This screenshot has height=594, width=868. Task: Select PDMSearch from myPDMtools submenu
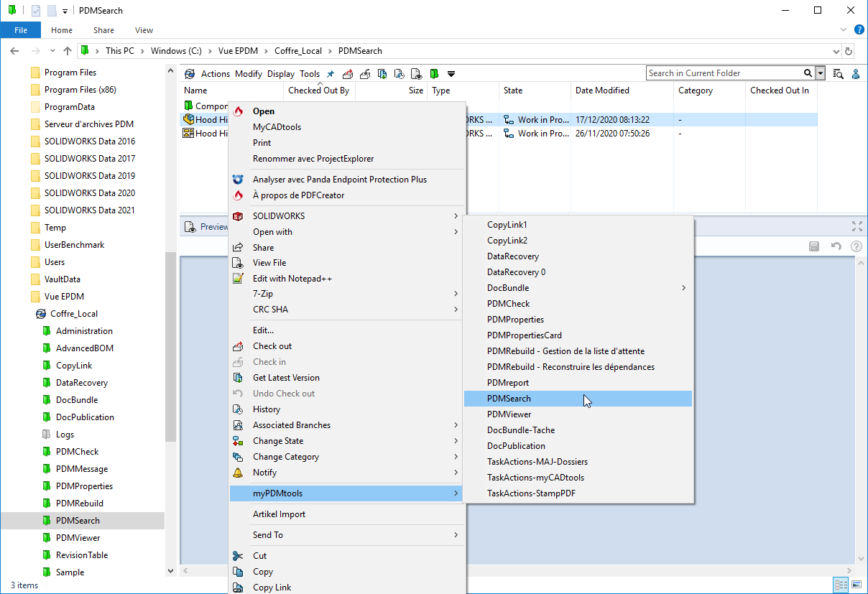(509, 399)
